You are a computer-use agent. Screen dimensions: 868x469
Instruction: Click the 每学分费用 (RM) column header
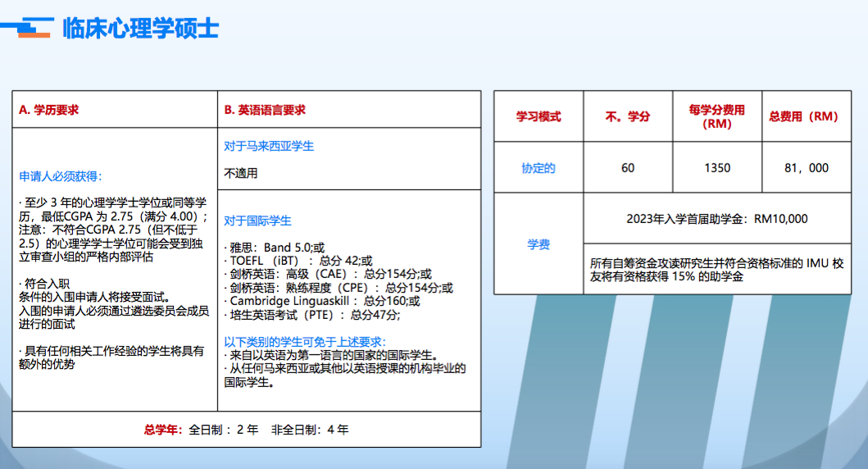717,116
